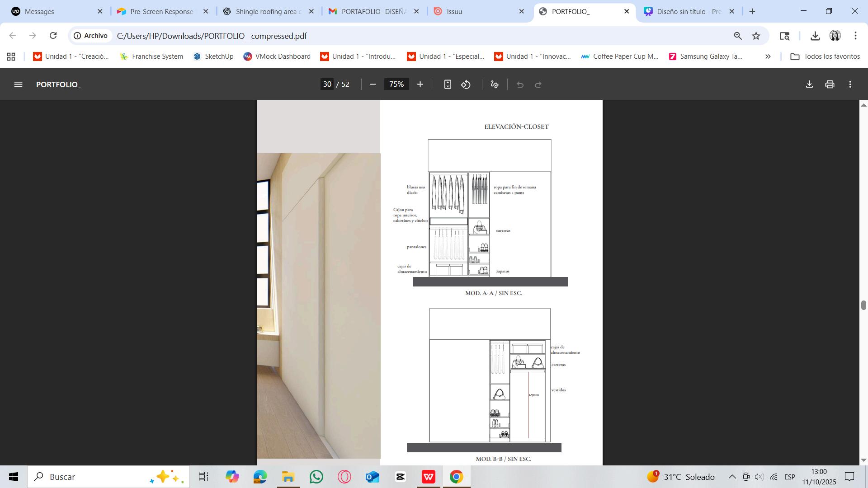Toggle the PDF sidebar menu
Screen dimensions: 868x488
(18, 84)
